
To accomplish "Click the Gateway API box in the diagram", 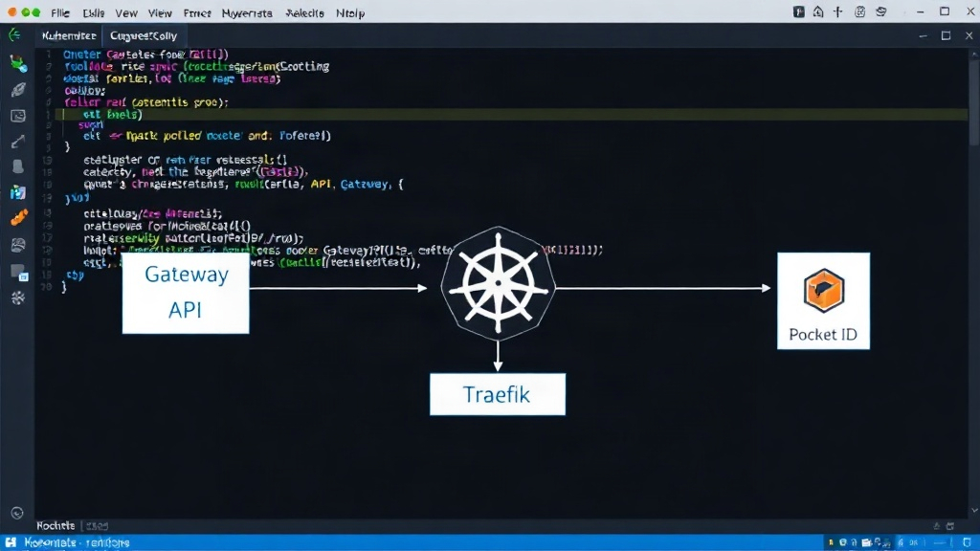I will [186, 293].
